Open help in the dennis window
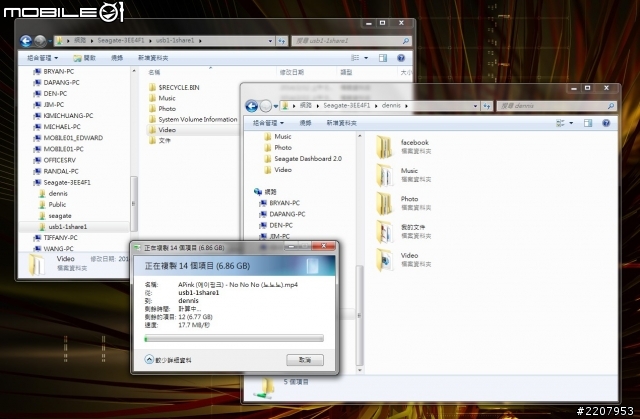The image size is (640, 419). pyautogui.click(x=606, y=123)
